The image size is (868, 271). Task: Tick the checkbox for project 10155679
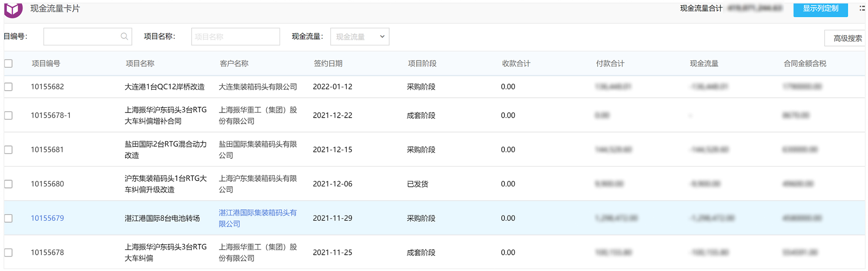pyautogui.click(x=8, y=218)
